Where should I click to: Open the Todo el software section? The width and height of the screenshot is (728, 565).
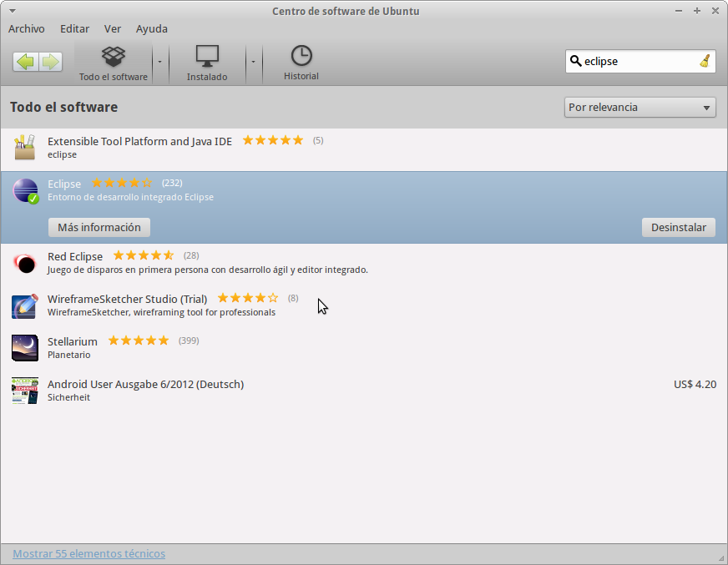[114, 63]
